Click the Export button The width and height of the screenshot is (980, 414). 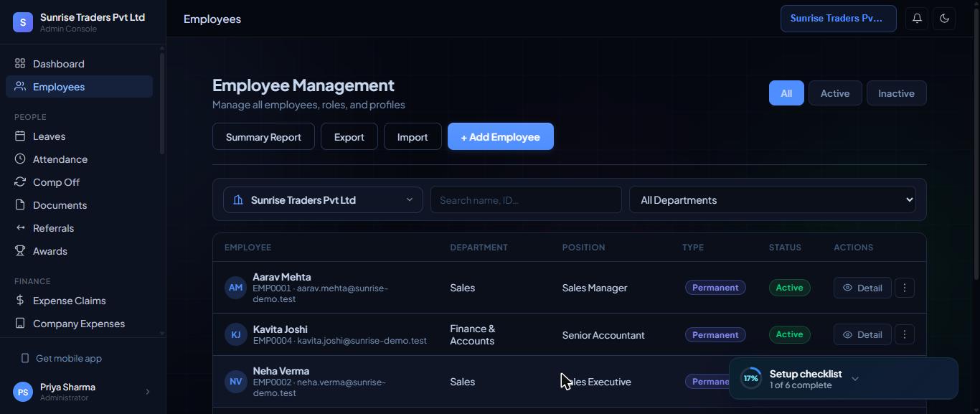pyautogui.click(x=349, y=136)
